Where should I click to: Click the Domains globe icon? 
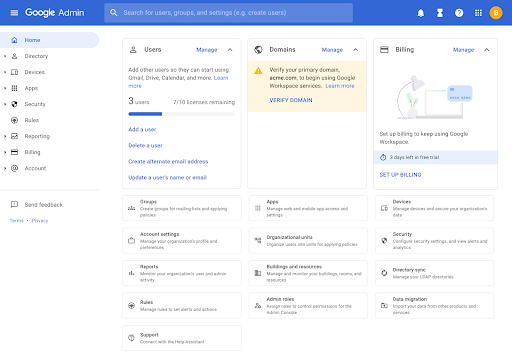click(258, 50)
